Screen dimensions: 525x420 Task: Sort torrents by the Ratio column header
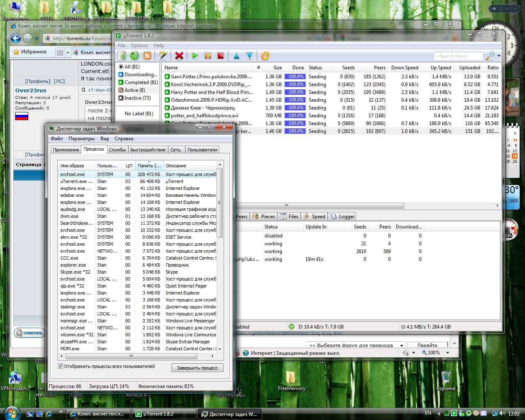coord(493,68)
